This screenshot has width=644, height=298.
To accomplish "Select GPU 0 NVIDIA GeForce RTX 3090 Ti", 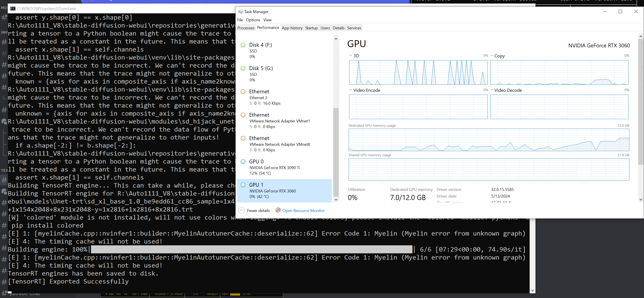I will [x=275, y=167].
